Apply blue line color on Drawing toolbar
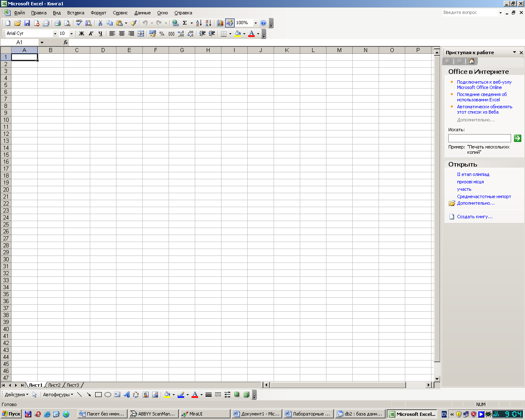Viewport: 525px width, 420px height. coord(180,395)
